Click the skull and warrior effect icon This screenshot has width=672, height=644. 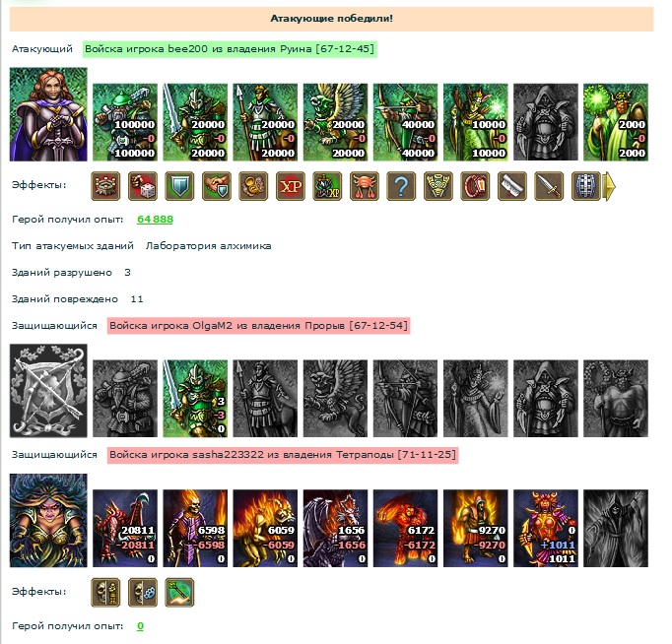105,593
